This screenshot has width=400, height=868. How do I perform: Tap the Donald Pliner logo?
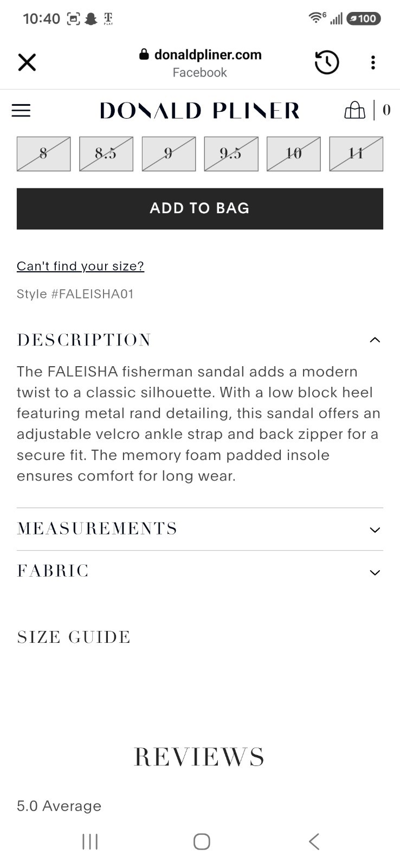[x=199, y=111]
